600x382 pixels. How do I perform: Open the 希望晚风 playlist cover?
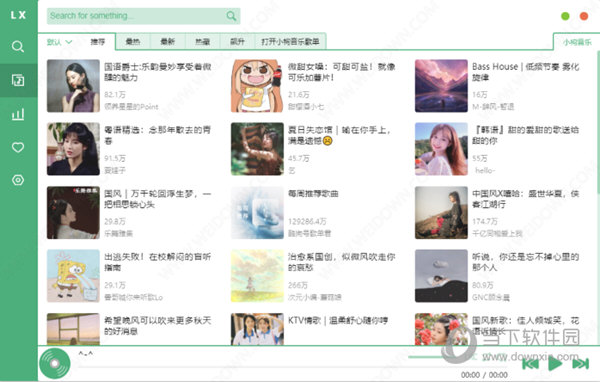(x=73, y=329)
